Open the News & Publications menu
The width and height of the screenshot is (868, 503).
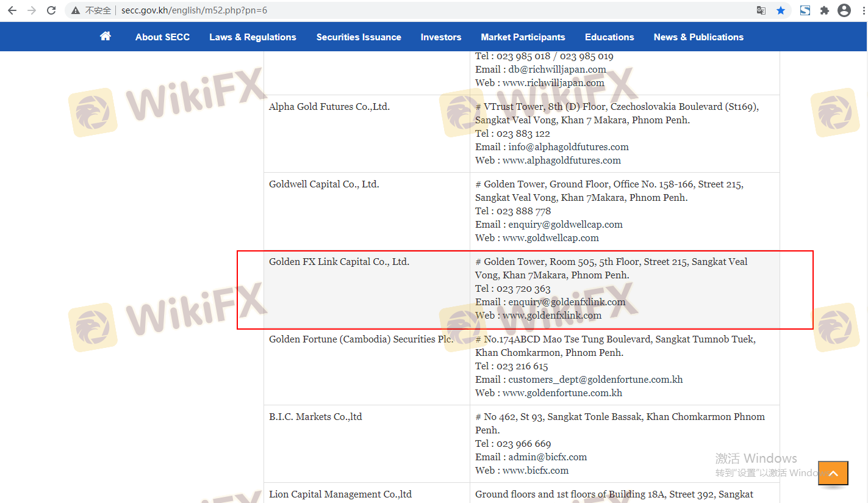tap(698, 37)
